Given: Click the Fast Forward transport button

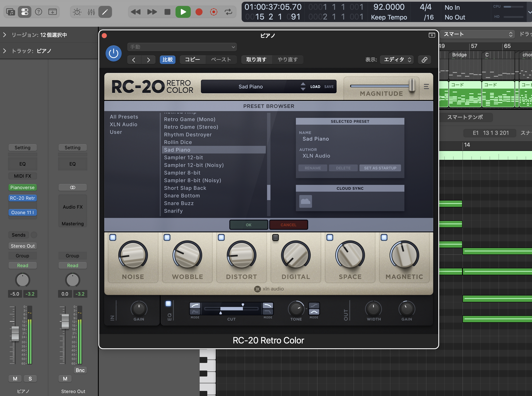Looking at the screenshot, I should pos(152,12).
